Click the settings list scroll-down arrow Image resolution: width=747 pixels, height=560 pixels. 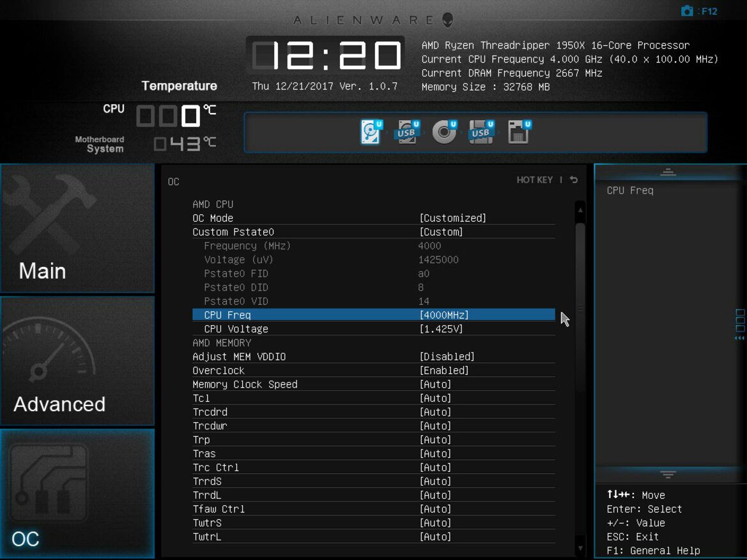click(580, 548)
